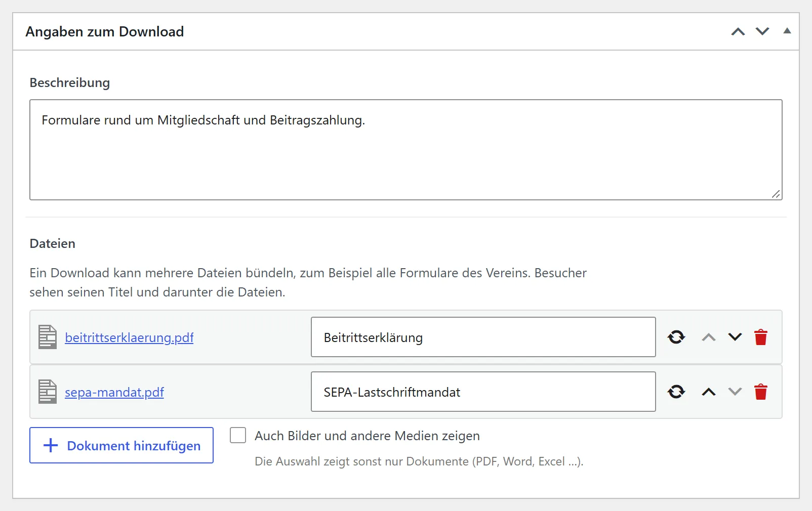Move the Beitrittserklärung row up
Viewport: 812px width, 511px height.
click(x=709, y=337)
